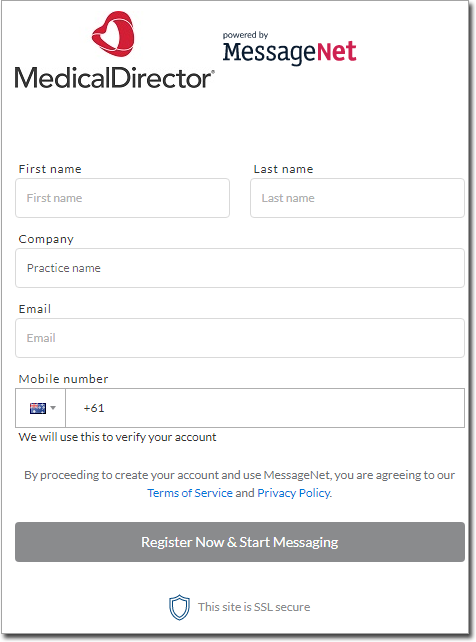The height and width of the screenshot is (642, 476).
Task: Click the 'powered by' text above MessageNet
Action: click(245, 35)
